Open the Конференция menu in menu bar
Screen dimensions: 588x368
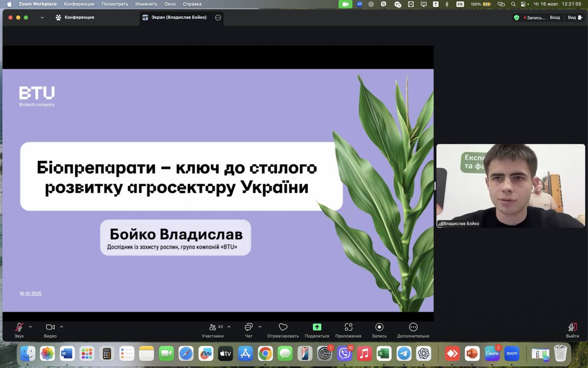pos(79,4)
